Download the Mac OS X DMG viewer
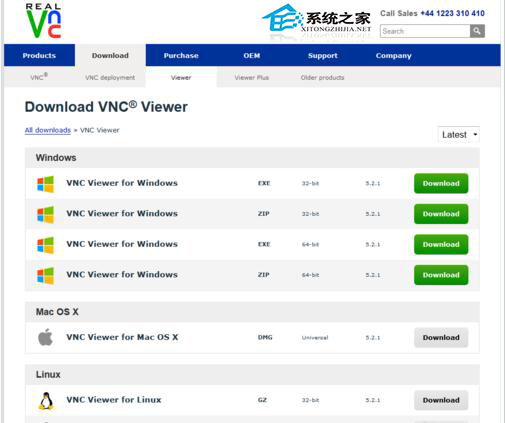 pyautogui.click(x=441, y=337)
